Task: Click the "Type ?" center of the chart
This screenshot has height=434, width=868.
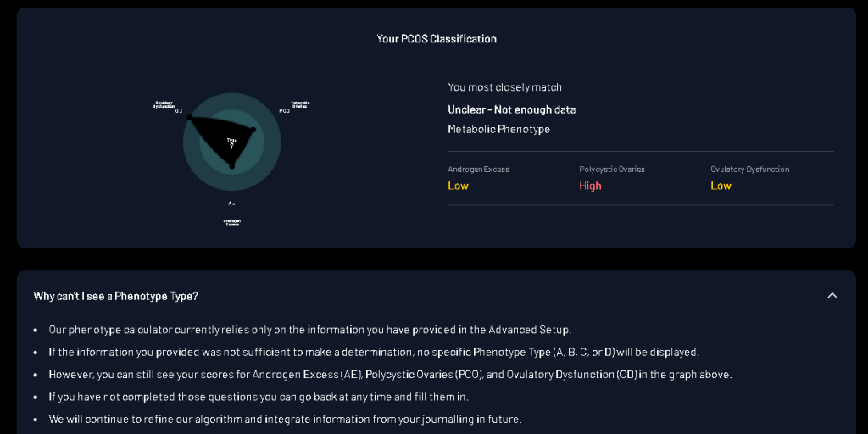Action: [x=231, y=142]
